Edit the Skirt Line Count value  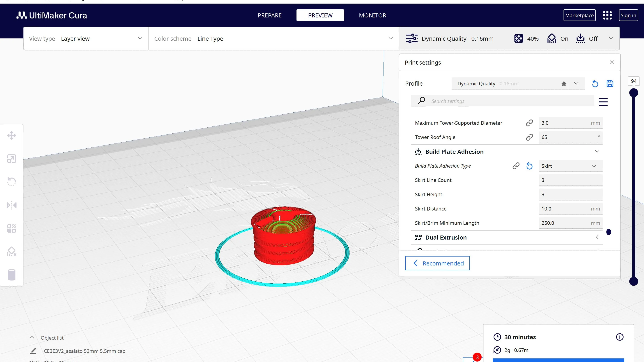click(571, 180)
